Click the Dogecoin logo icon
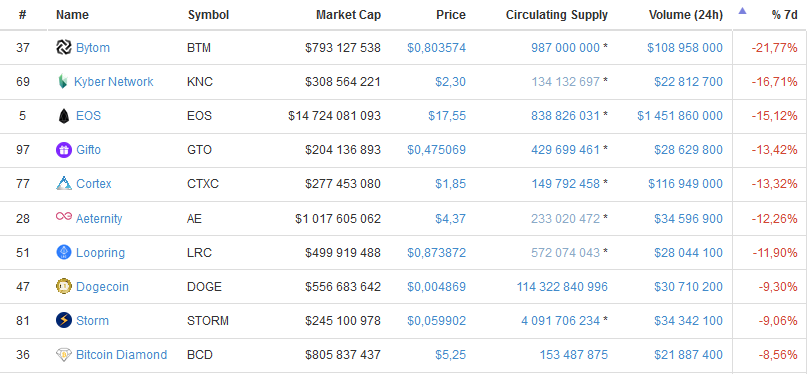The width and height of the screenshot is (808, 374). click(63, 286)
